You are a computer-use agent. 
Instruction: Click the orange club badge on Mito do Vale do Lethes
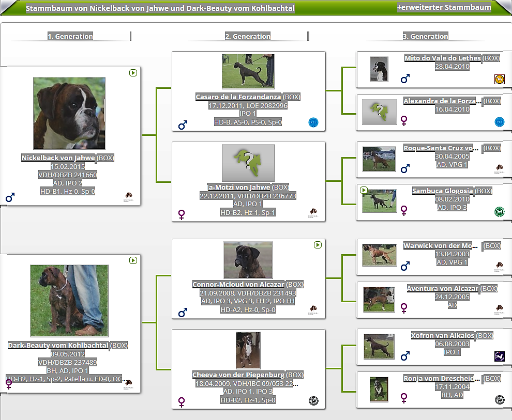499,80
